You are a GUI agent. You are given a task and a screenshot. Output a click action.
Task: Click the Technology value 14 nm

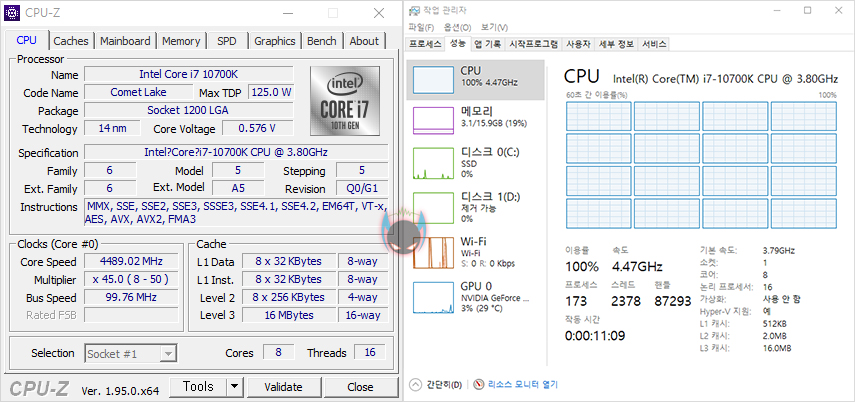(112, 128)
